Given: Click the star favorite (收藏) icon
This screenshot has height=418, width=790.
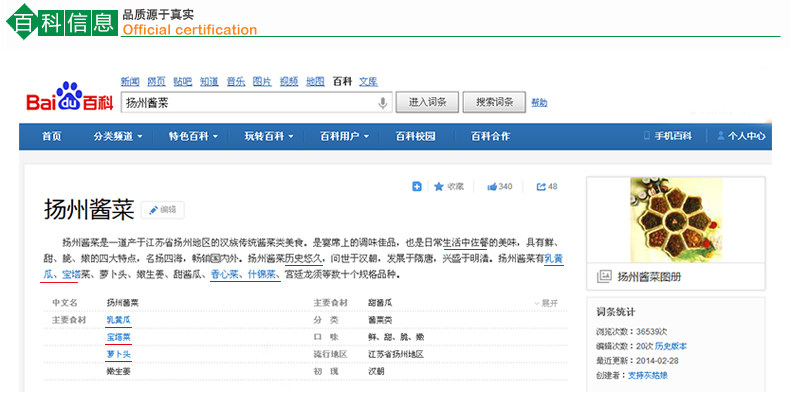Looking at the screenshot, I should (x=439, y=186).
